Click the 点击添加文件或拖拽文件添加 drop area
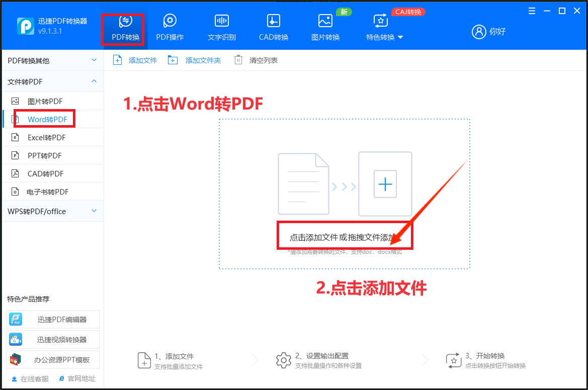 tap(345, 235)
